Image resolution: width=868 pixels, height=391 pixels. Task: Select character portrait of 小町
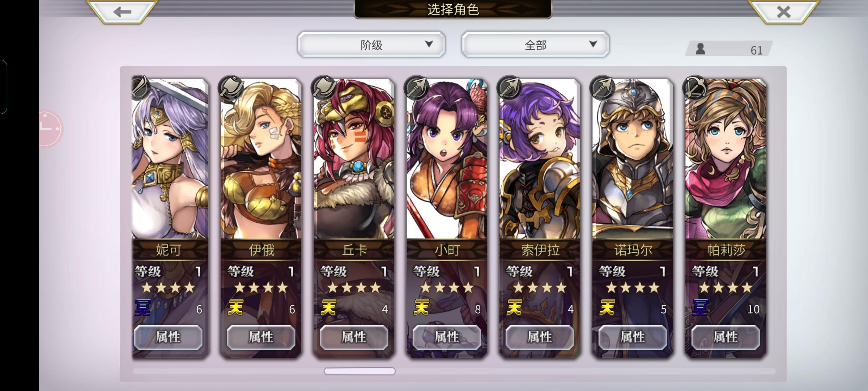click(x=447, y=159)
